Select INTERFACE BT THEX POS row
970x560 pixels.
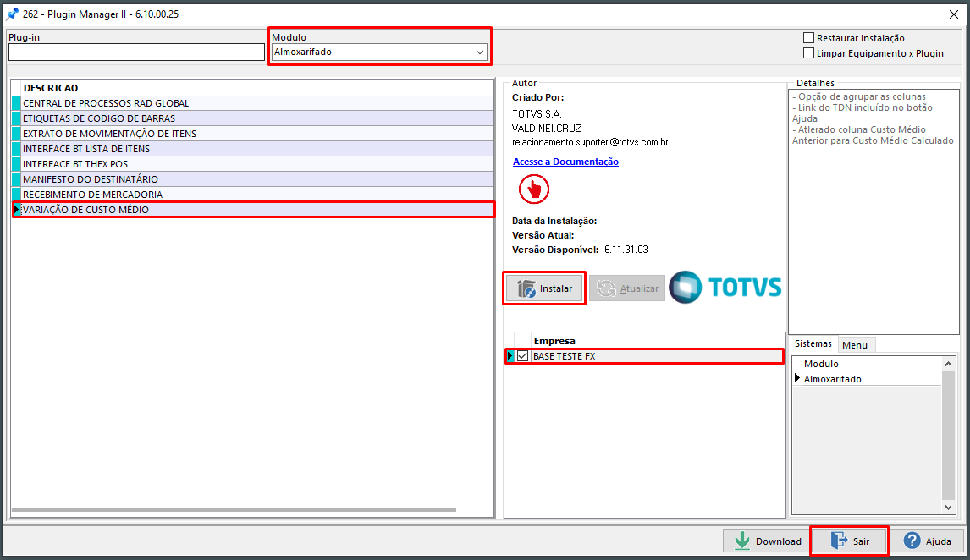point(253,164)
